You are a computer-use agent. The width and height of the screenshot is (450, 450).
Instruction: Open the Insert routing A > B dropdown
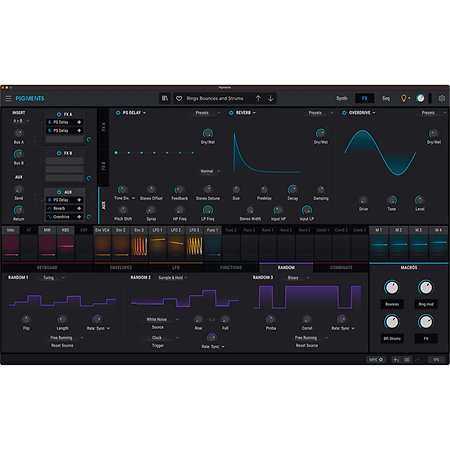pyautogui.click(x=21, y=121)
